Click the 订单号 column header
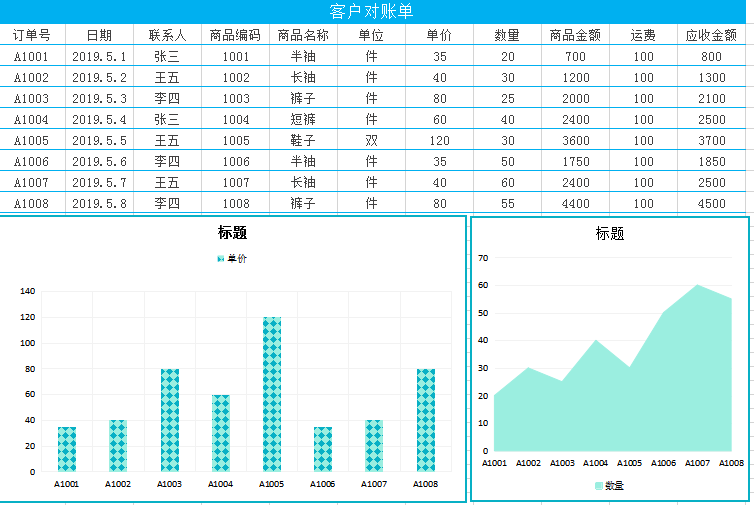 coord(32,35)
